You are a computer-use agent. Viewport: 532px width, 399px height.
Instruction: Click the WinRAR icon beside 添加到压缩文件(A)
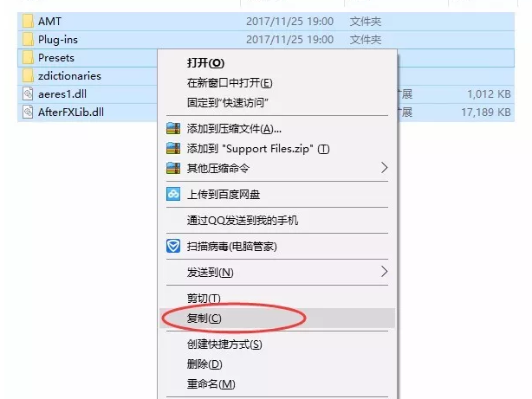point(173,128)
